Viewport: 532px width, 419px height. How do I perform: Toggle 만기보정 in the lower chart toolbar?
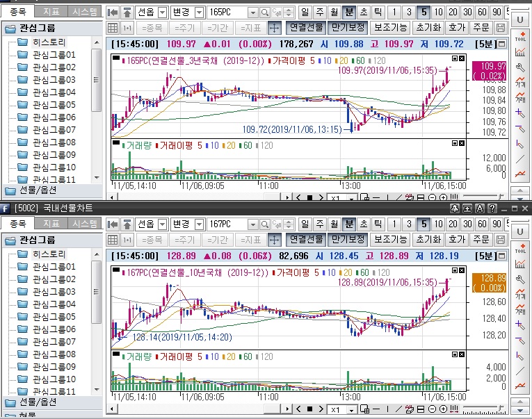click(x=347, y=240)
